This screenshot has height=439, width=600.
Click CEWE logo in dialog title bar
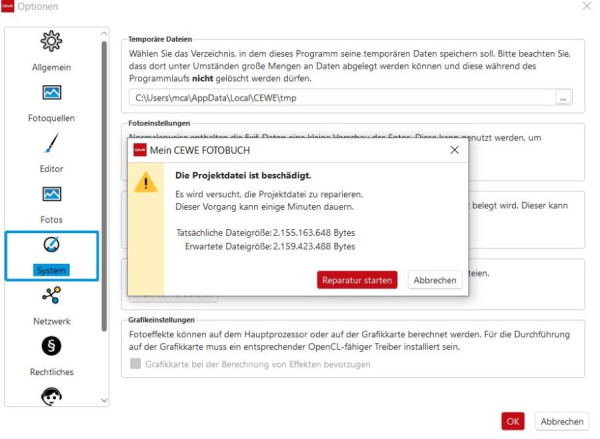click(x=140, y=150)
